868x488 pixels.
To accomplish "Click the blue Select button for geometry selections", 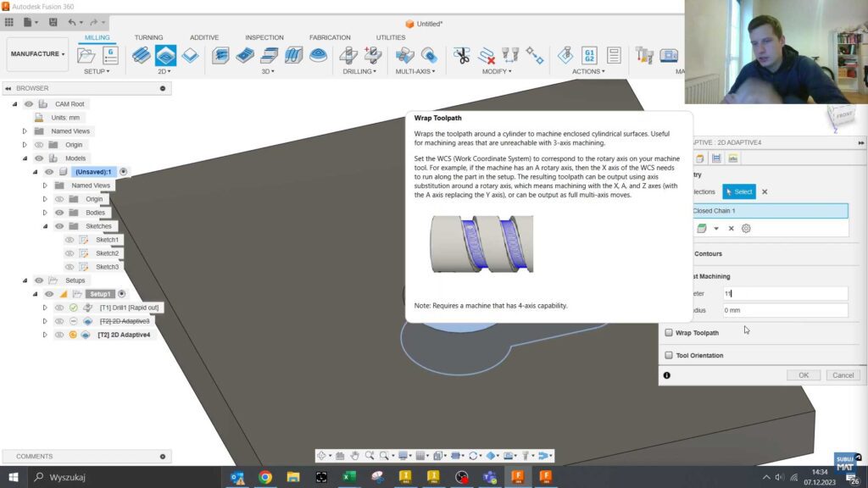I will 739,191.
